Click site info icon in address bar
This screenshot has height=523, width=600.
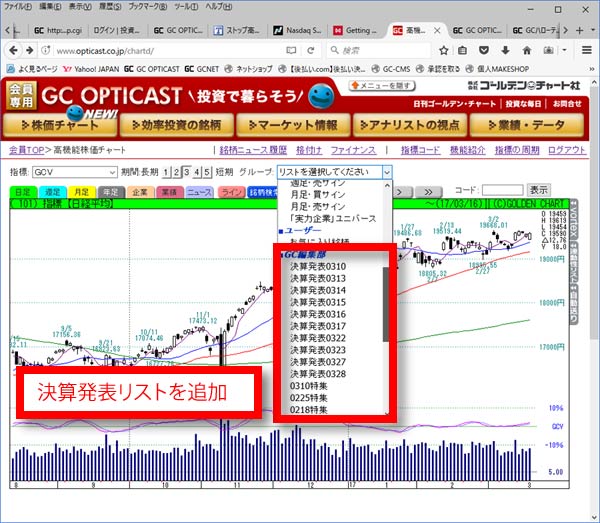46,51
